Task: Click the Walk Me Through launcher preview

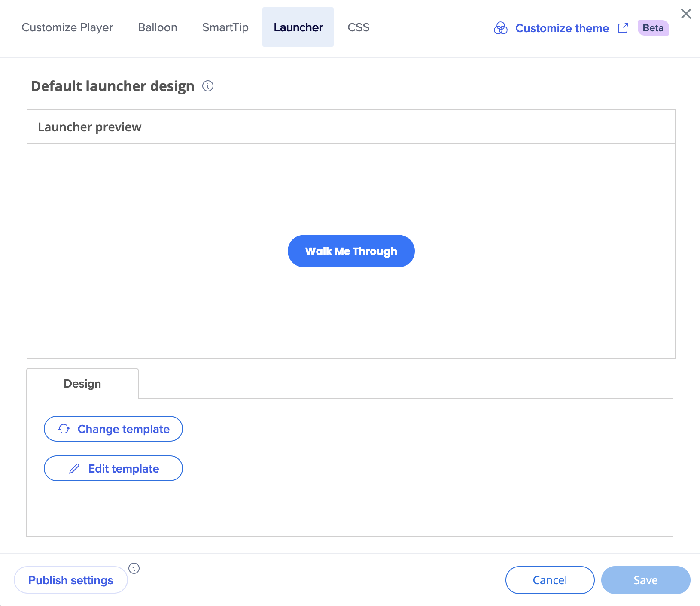Action: coord(351,251)
